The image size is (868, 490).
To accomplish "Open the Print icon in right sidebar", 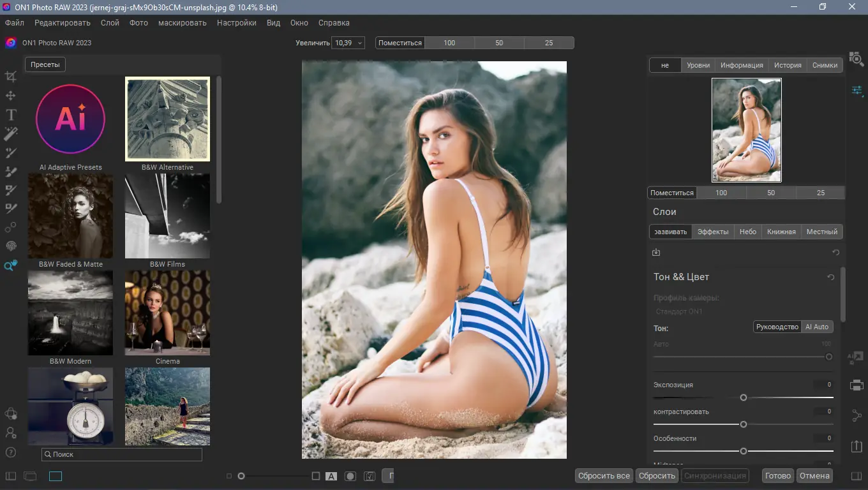I will [857, 385].
